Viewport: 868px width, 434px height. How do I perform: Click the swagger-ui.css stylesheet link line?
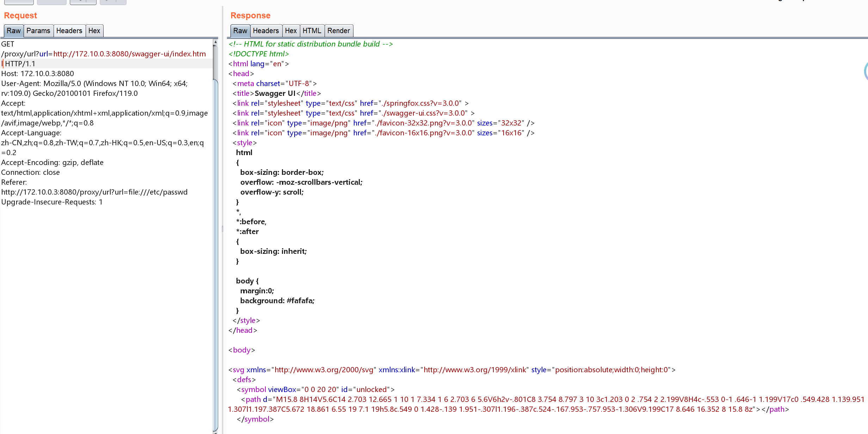pos(353,113)
